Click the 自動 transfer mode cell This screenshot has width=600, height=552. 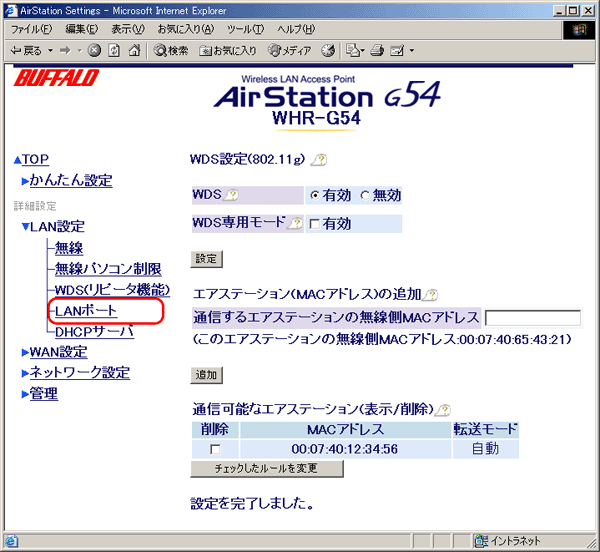(x=486, y=449)
